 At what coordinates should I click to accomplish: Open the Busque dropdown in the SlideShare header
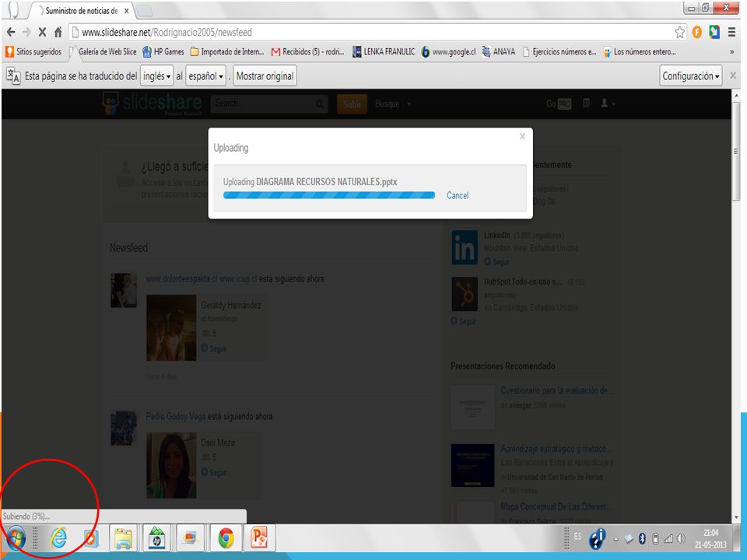point(392,103)
